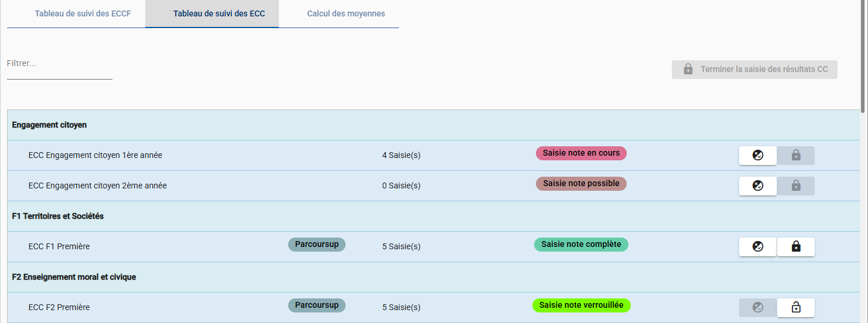Click lock icon in Terminer la saisie button
Viewport: 868px width, 323px height.
click(x=688, y=70)
